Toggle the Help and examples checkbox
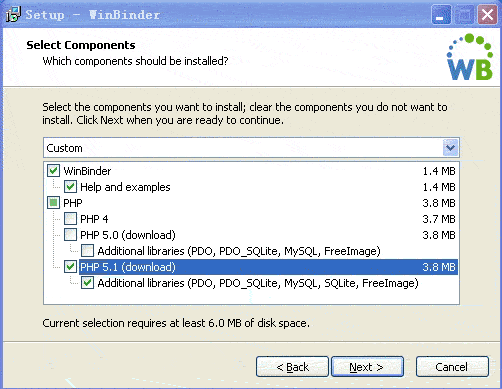The height and width of the screenshot is (389, 502). (x=70, y=187)
